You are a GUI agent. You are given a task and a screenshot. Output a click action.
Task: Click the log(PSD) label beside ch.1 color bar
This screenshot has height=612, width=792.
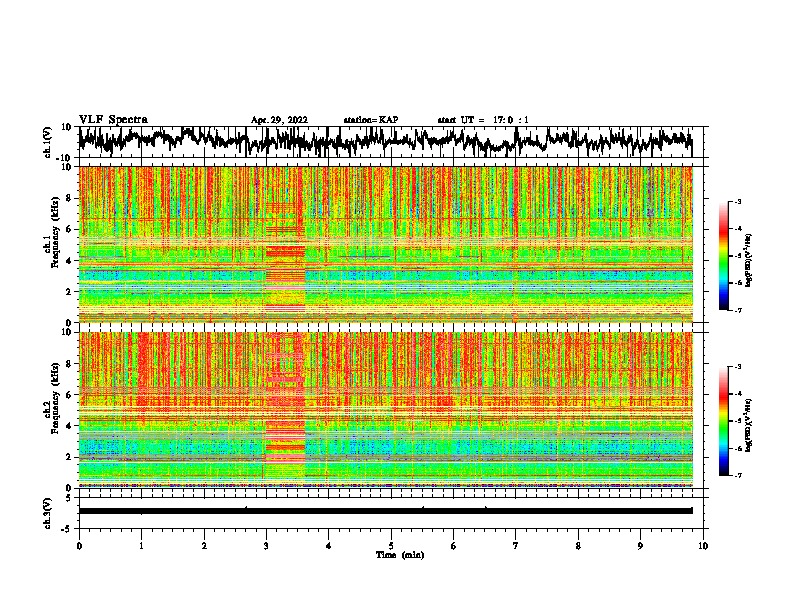click(x=748, y=260)
